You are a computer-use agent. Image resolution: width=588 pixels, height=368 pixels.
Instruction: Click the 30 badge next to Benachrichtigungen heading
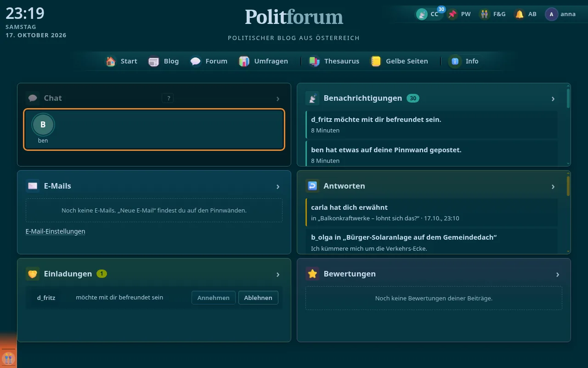413,98
